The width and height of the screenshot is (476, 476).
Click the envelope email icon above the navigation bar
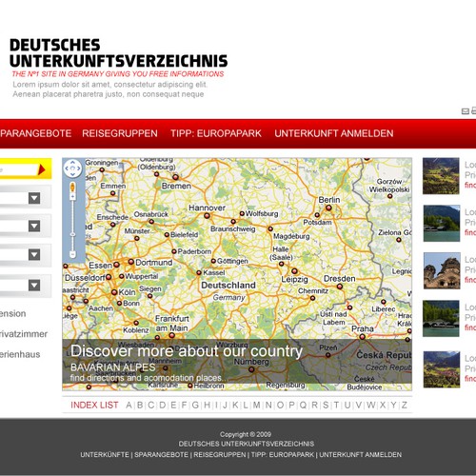pyautogui.click(x=465, y=111)
